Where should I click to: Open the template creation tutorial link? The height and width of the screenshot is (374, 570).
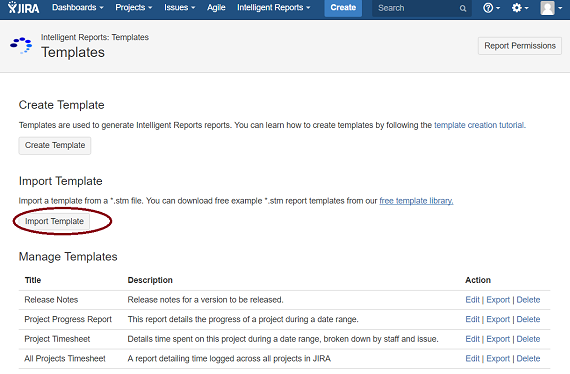pos(479,125)
